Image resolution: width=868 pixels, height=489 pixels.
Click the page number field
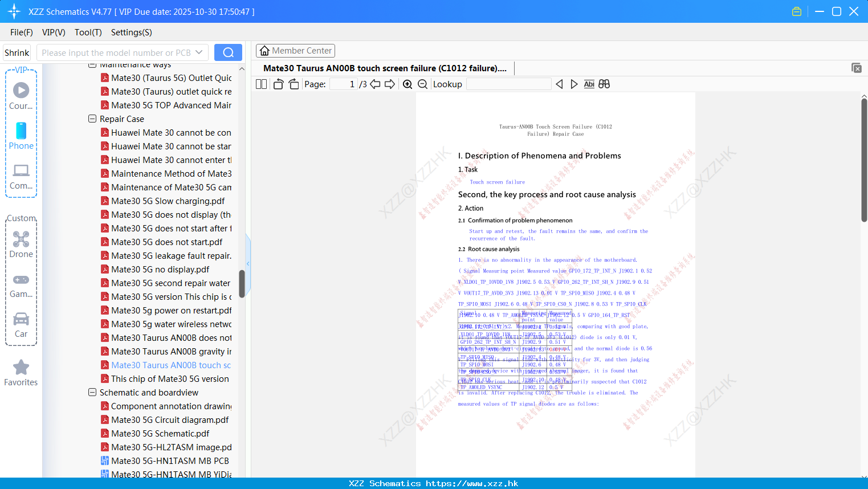[344, 84]
